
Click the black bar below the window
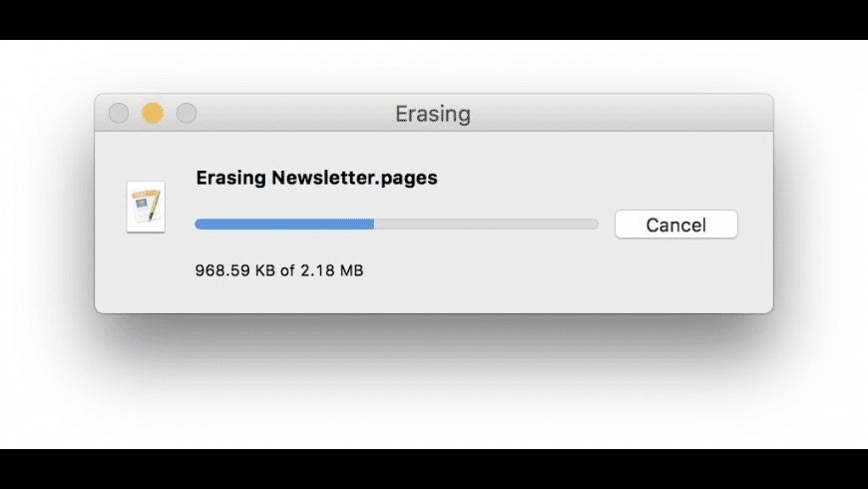(x=434, y=469)
